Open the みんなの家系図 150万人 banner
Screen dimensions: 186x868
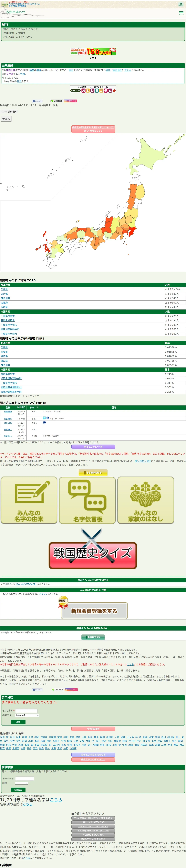(93, 52)
